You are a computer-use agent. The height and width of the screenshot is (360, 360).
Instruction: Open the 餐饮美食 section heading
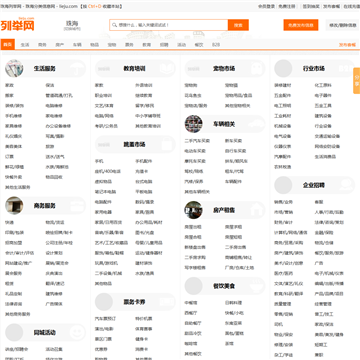point(224,286)
